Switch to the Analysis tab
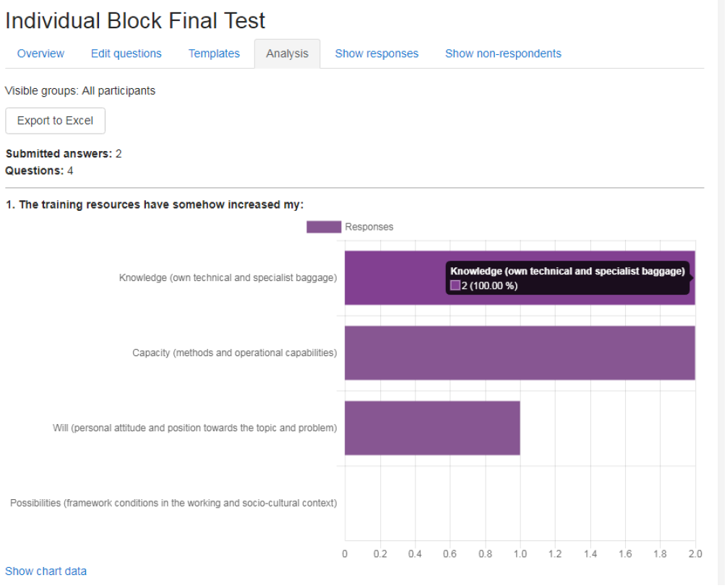The height and width of the screenshot is (588, 727). pyautogui.click(x=287, y=53)
